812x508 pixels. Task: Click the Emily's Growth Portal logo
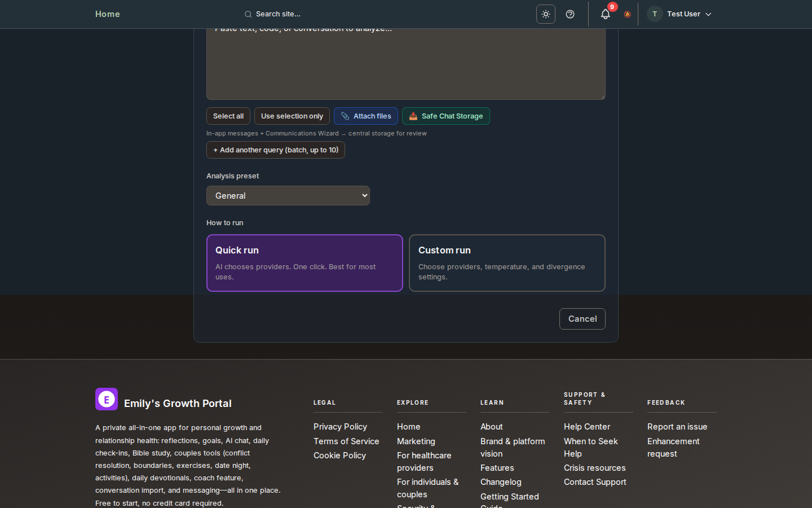click(107, 399)
